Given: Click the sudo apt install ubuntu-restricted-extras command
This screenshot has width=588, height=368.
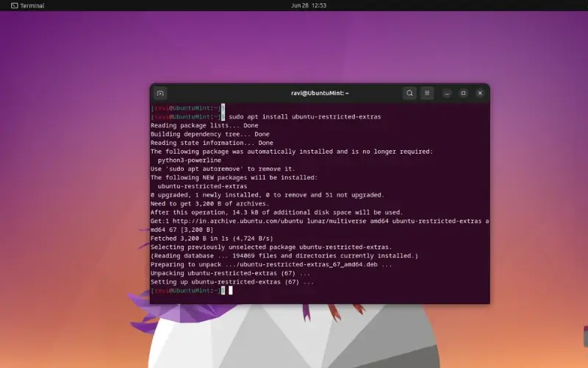Looking at the screenshot, I should (x=305, y=117).
